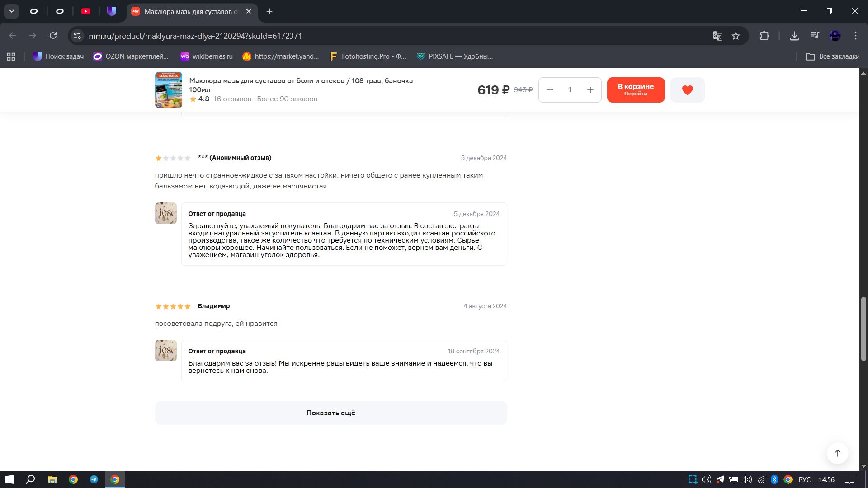Click the В корзине button
868x488 pixels.
tap(635, 89)
